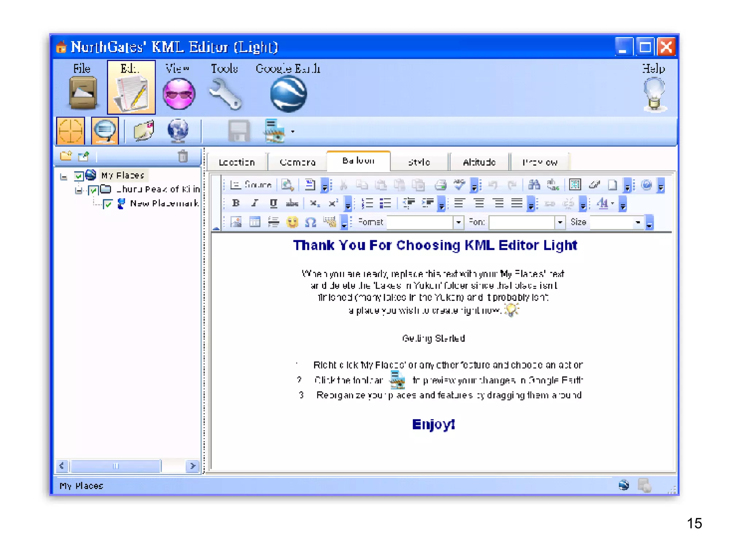Open the Font dropdown
Screen dimensions: 747x560
click(560, 222)
